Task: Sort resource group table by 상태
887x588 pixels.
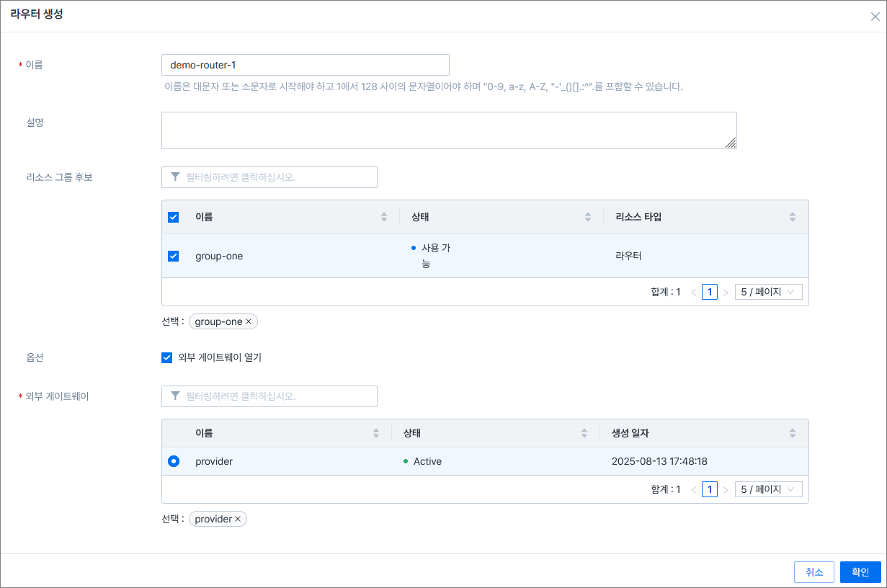Action: click(588, 217)
